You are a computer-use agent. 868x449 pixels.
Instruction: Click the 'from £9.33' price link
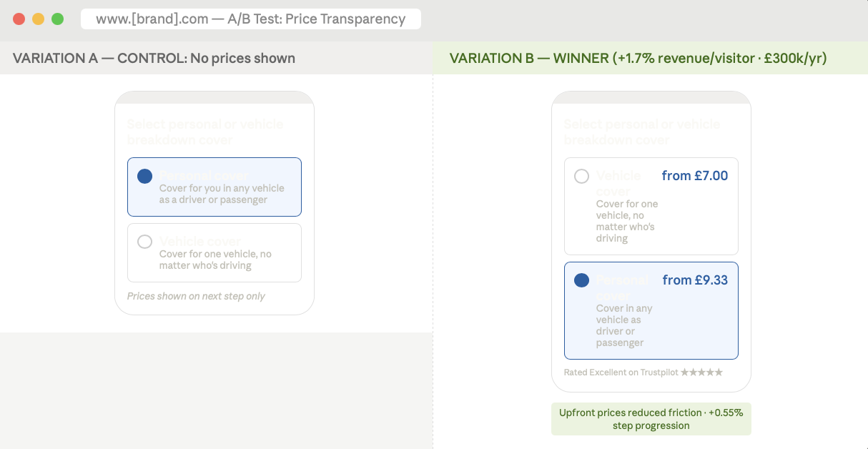click(x=694, y=280)
